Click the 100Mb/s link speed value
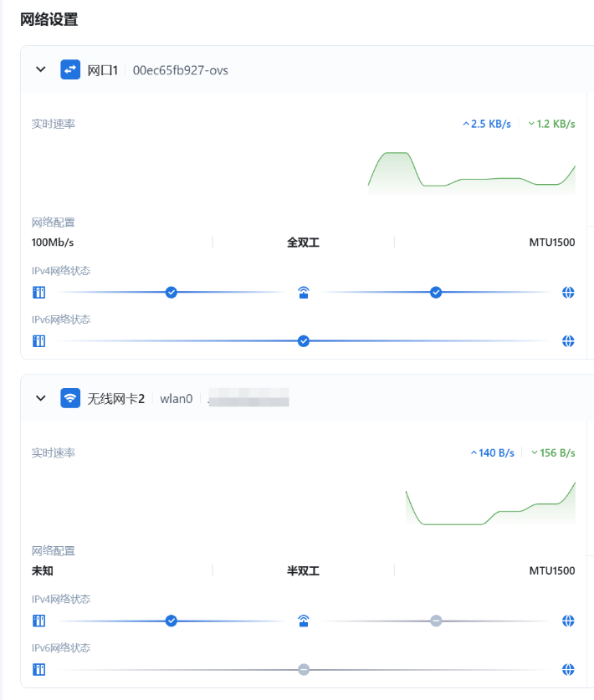 coord(53,243)
